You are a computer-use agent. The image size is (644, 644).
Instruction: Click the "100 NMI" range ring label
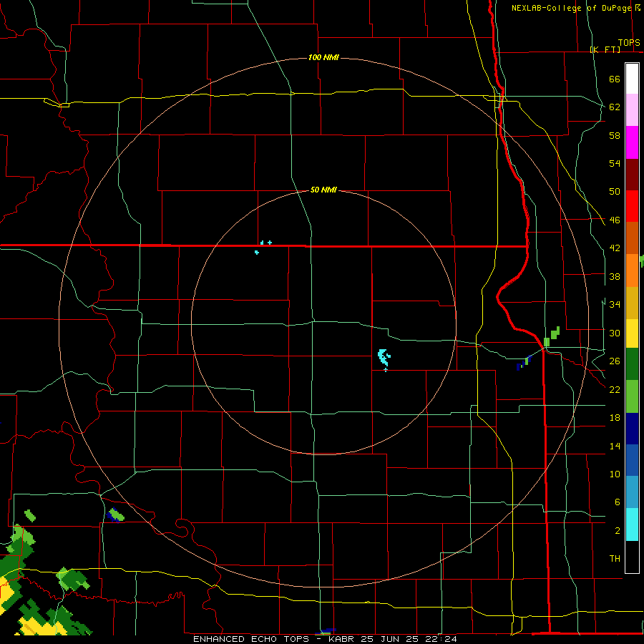[x=323, y=57]
